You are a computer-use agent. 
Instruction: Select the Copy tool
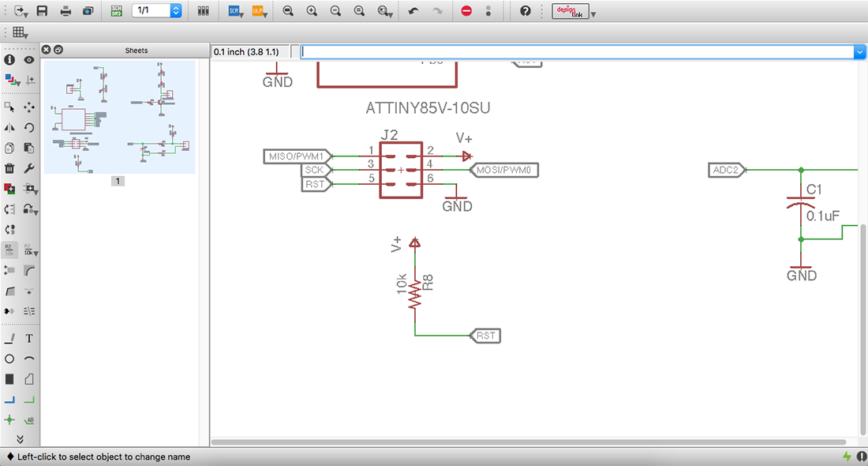[x=9, y=148]
